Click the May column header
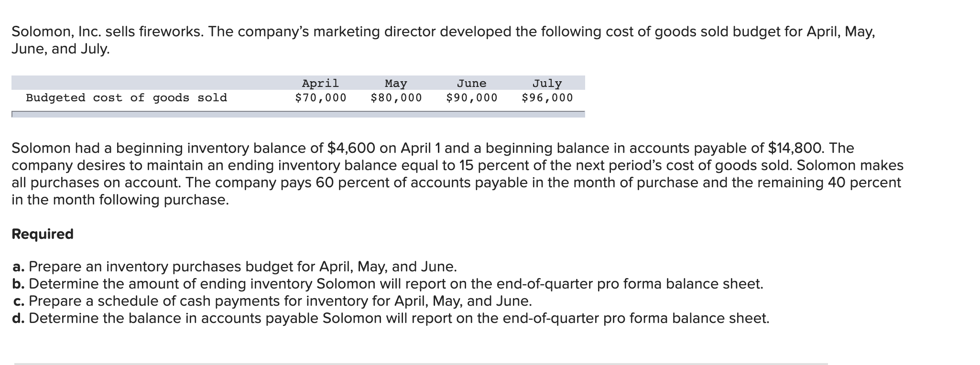 (396, 84)
